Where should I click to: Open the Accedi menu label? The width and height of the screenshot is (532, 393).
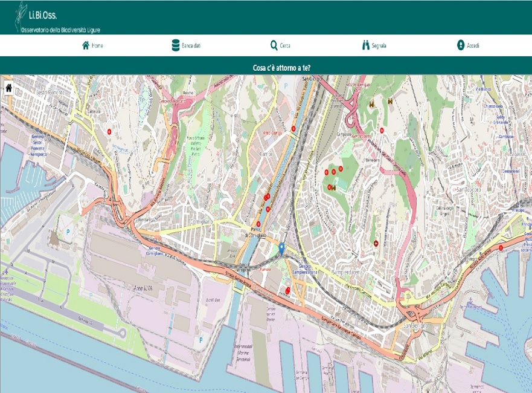(473, 45)
